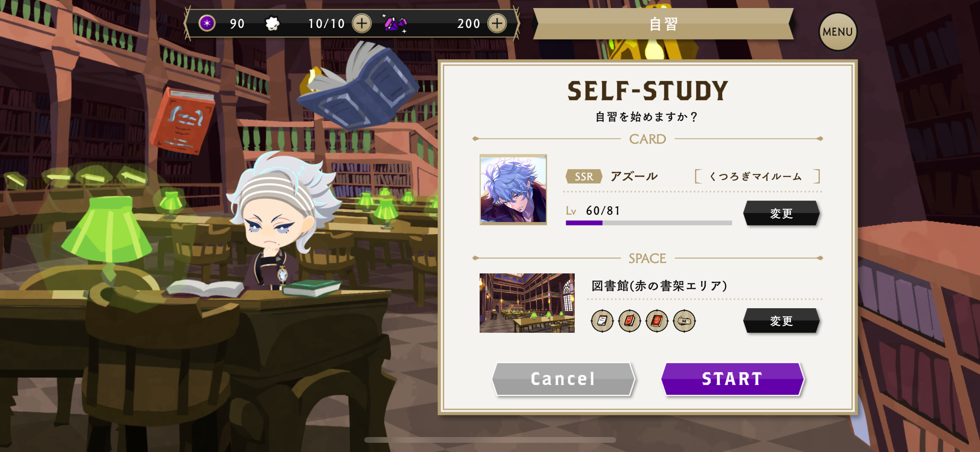Change the study space via 変更
The width and height of the screenshot is (980, 452).
point(781,321)
